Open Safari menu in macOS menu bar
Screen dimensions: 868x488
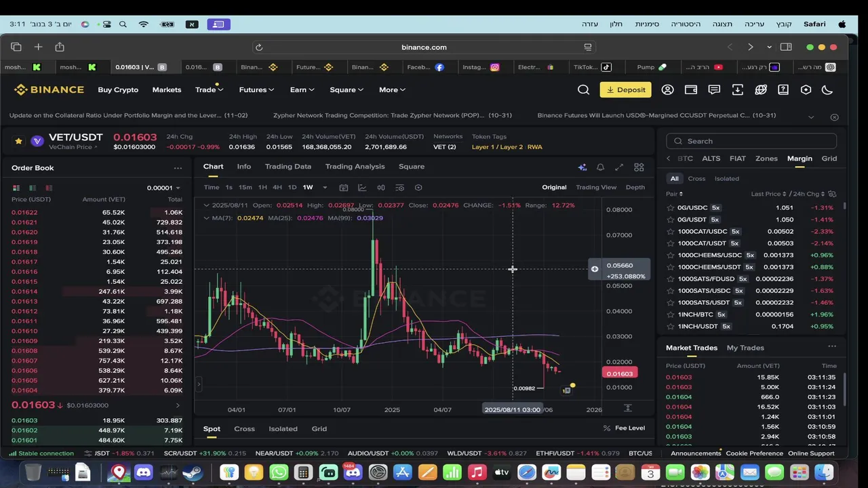814,24
